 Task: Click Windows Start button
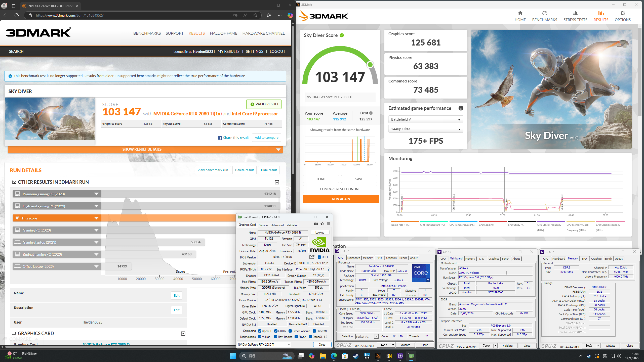click(233, 356)
